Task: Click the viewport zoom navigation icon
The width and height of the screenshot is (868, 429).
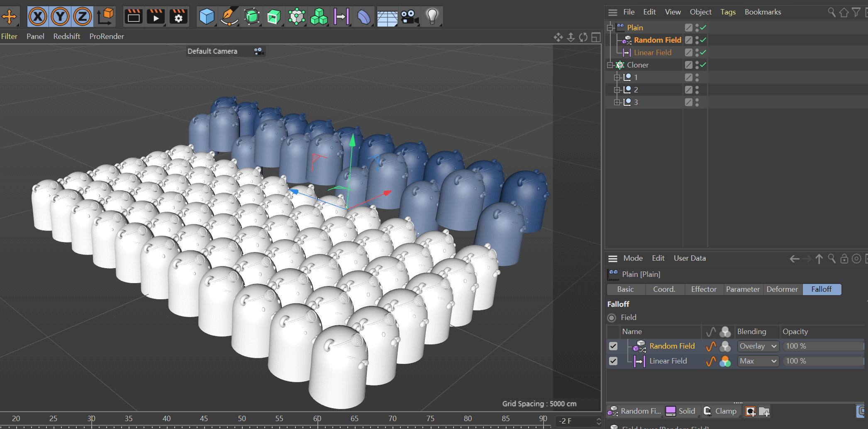Action: tap(571, 37)
